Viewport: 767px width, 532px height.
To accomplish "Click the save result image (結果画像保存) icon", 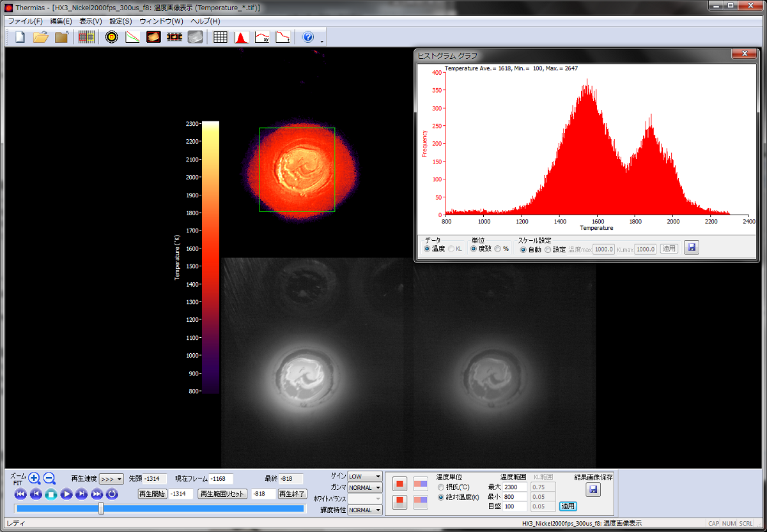I will (x=593, y=490).
